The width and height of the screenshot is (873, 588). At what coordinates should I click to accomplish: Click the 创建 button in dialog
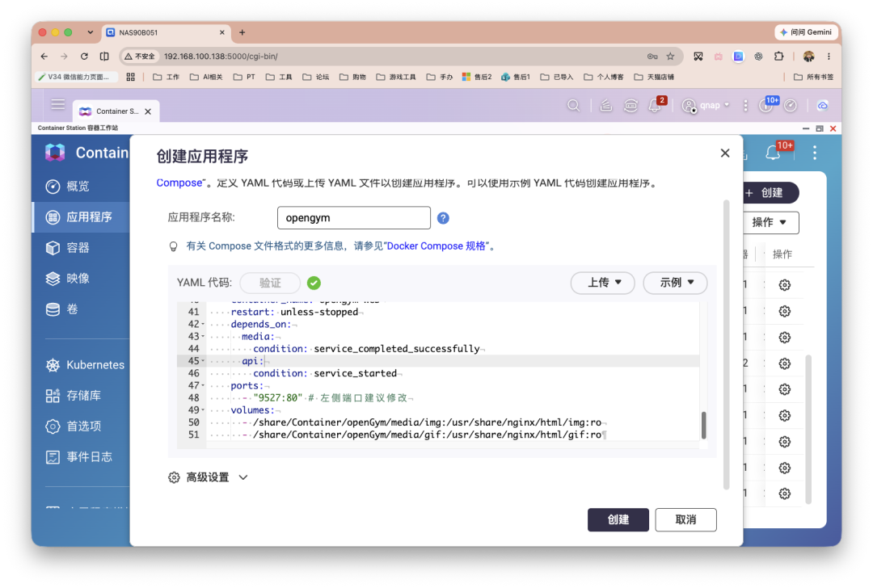(x=618, y=519)
